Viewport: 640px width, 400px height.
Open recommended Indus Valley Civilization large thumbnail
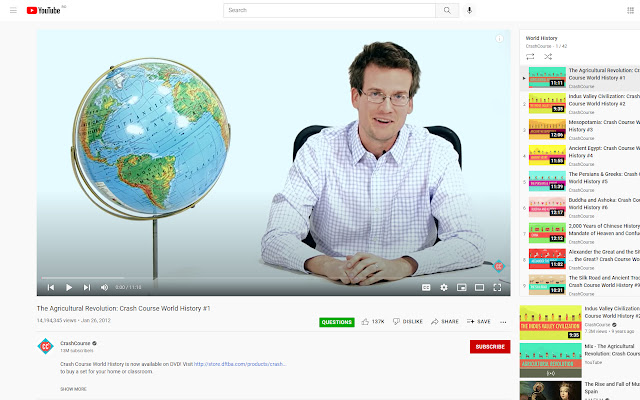tap(551, 322)
